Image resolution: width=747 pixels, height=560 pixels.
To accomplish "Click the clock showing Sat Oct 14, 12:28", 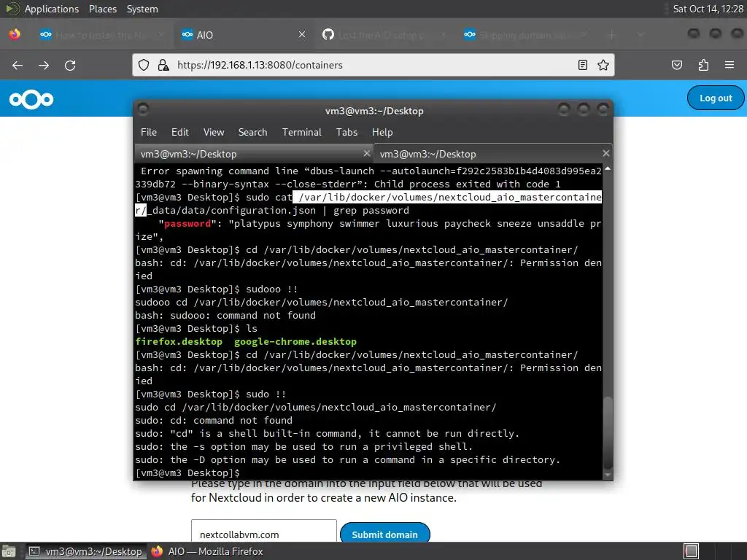I will [708, 9].
